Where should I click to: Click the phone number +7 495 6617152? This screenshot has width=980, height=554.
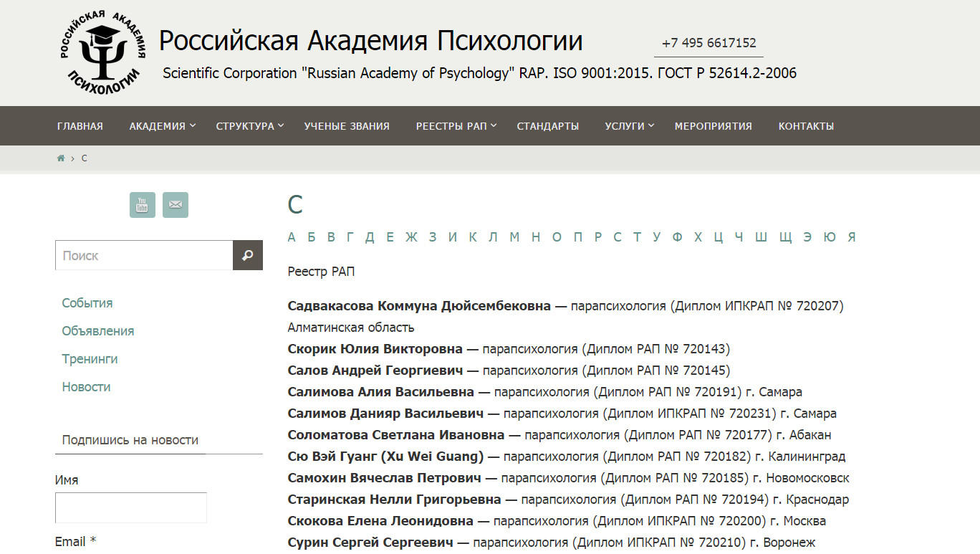click(708, 43)
